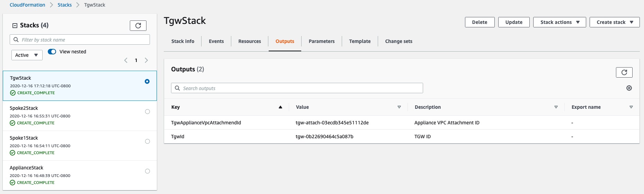This screenshot has width=644, height=194.
Task: Expand the Stack actions dropdown
Action: (x=560, y=22)
